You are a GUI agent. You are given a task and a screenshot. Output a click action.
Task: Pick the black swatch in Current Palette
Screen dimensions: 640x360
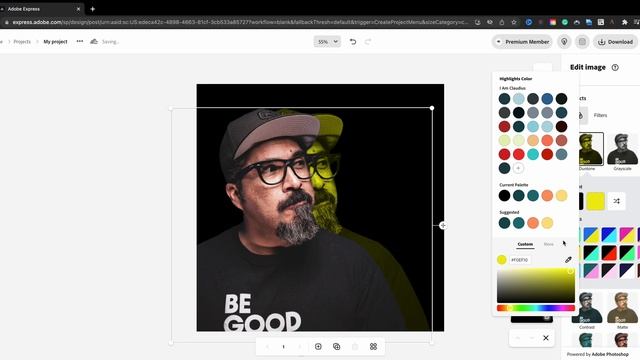(504, 196)
